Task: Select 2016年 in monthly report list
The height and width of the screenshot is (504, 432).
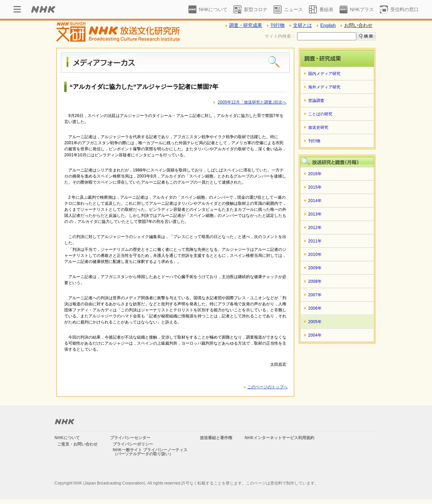Action: tap(337, 174)
